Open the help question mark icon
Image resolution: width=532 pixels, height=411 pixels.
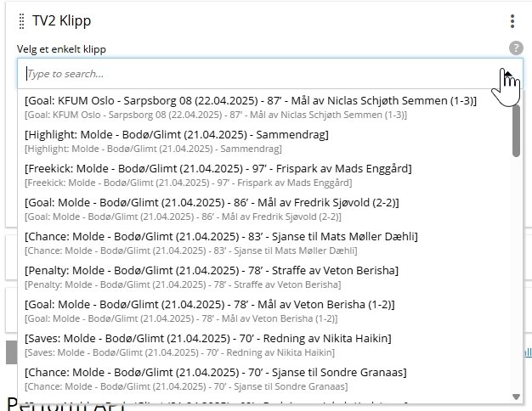(x=516, y=48)
